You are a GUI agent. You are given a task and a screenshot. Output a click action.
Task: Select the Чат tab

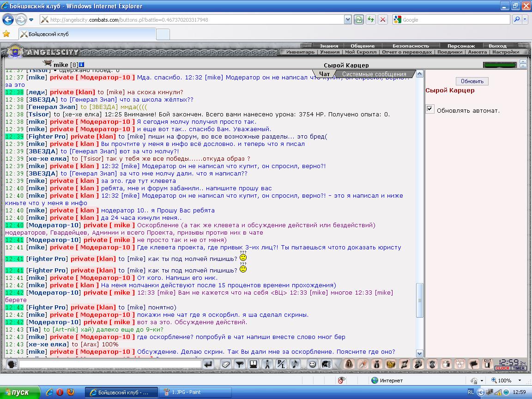(x=324, y=74)
